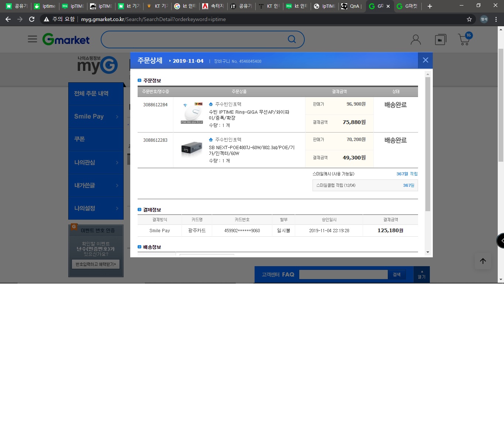Open the hamburger menu beside Gmarket logo
This screenshot has height=443, width=504.
click(x=32, y=39)
